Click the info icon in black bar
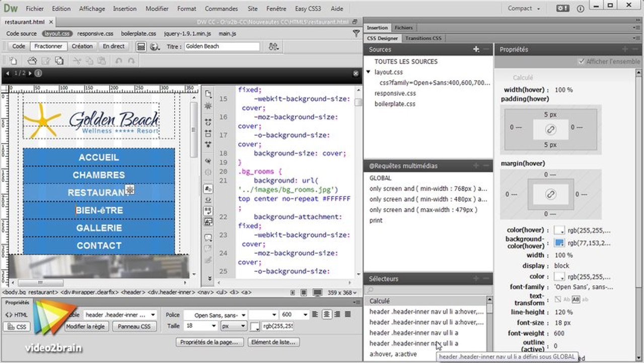644x363 pixels. pyautogui.click(x=38, y=73)
